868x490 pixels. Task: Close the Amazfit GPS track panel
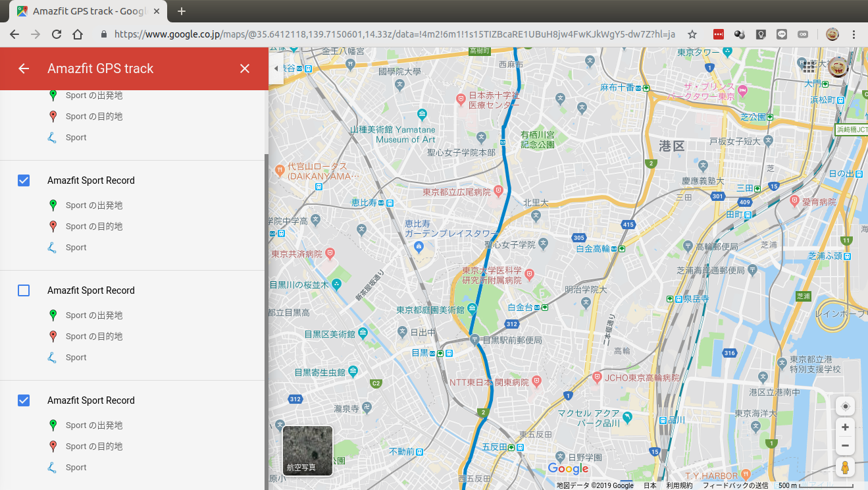(245, 68)
